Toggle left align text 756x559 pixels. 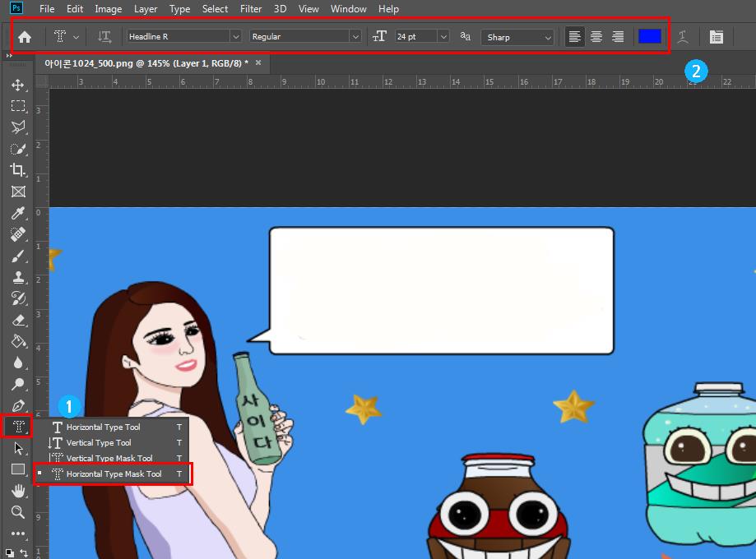(574, 37)
